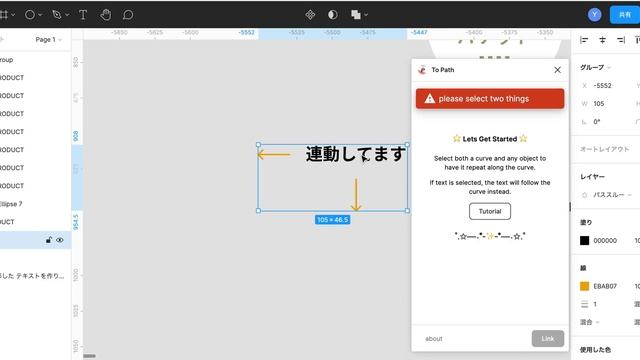Click the To Path plugin logo
This screenshot has width=640, height=360.
click(422, 70)
